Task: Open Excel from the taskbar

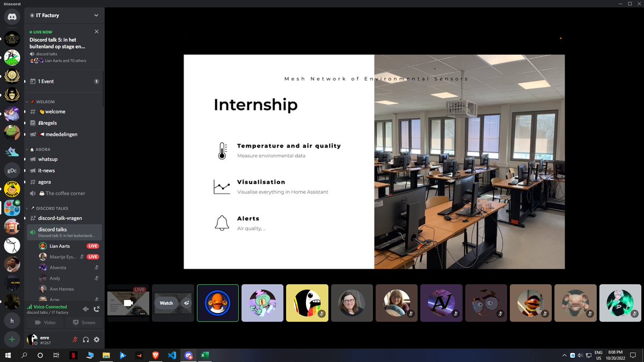Action: [205, 355]
